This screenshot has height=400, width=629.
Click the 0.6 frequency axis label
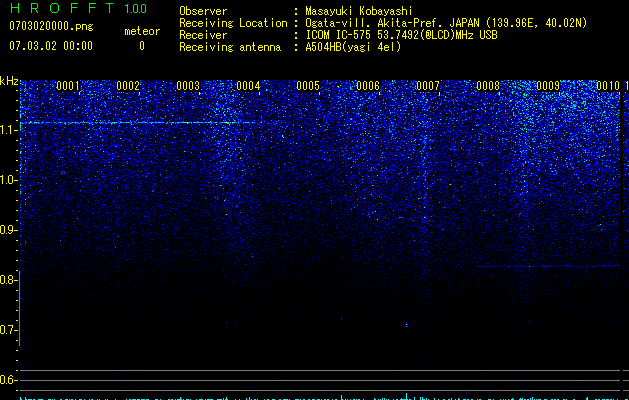pos(7,380)
